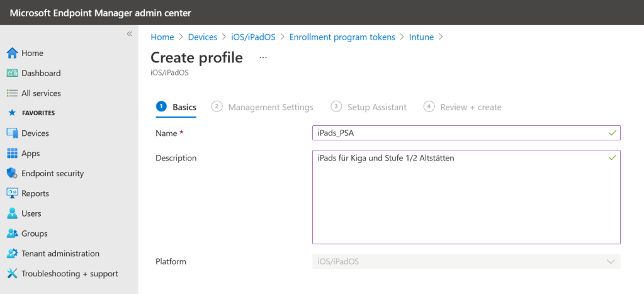Navigate to iOS/iPadOS breadcrumb link
The image size is (644, 294).
pos(253,37)
